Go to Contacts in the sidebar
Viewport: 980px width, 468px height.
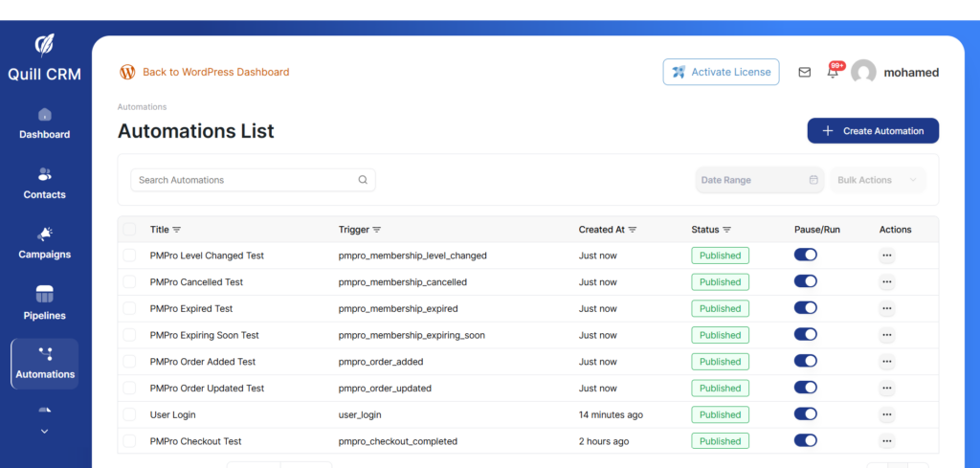(44, 183)
